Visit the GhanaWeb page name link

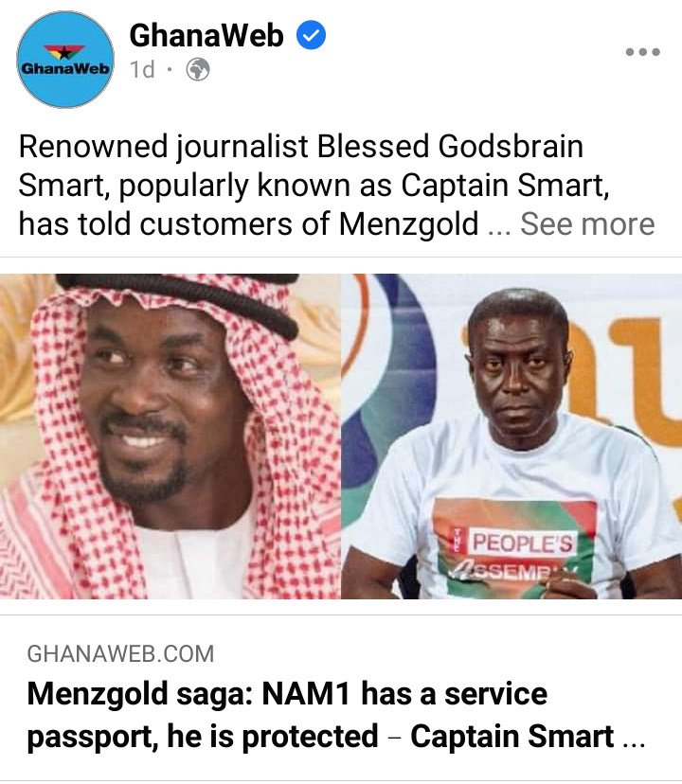(206, 35)
